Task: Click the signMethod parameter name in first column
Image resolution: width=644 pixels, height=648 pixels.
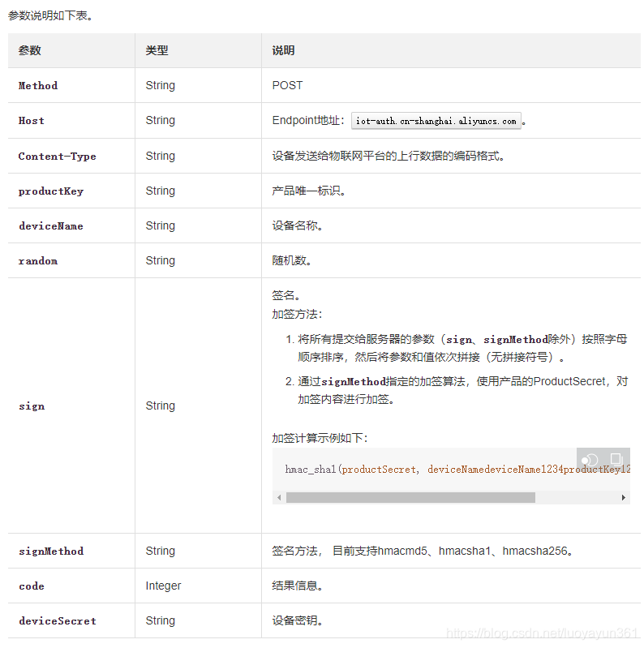Action: click(x=51, y=551)
